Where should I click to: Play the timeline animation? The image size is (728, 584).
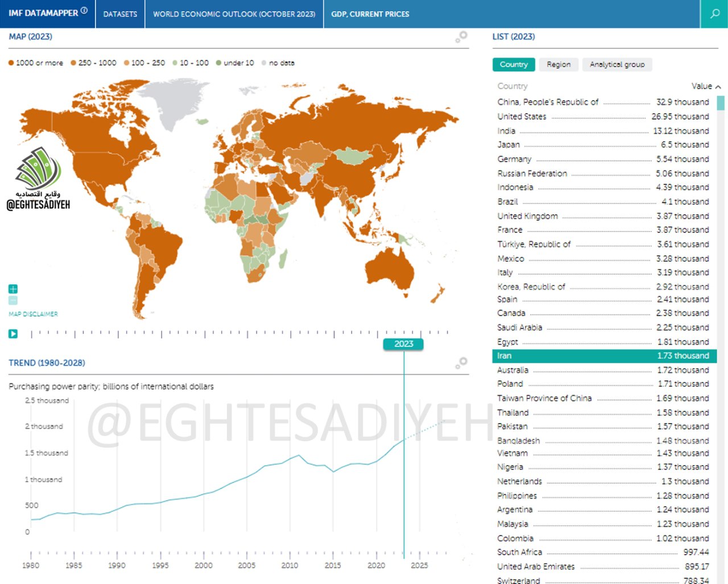coord(13,334)
